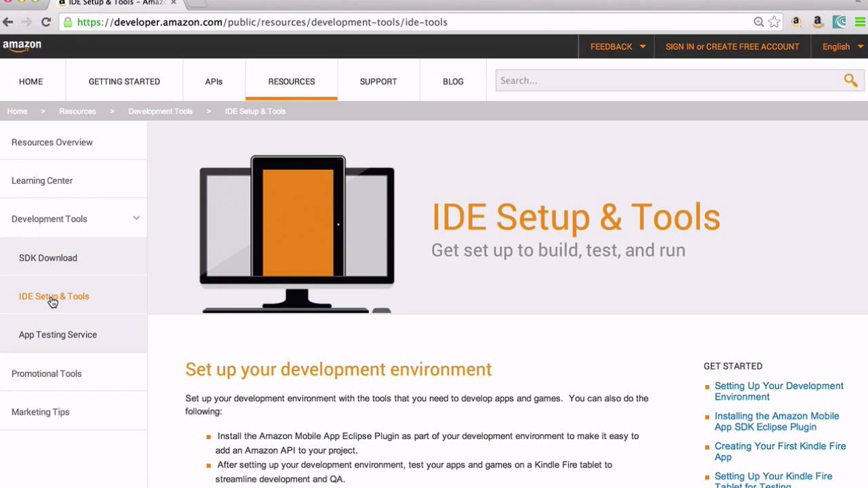This screenshot has width=868, height=488.
Task: Open the BLOG nav tab
Action: [453, 81]
